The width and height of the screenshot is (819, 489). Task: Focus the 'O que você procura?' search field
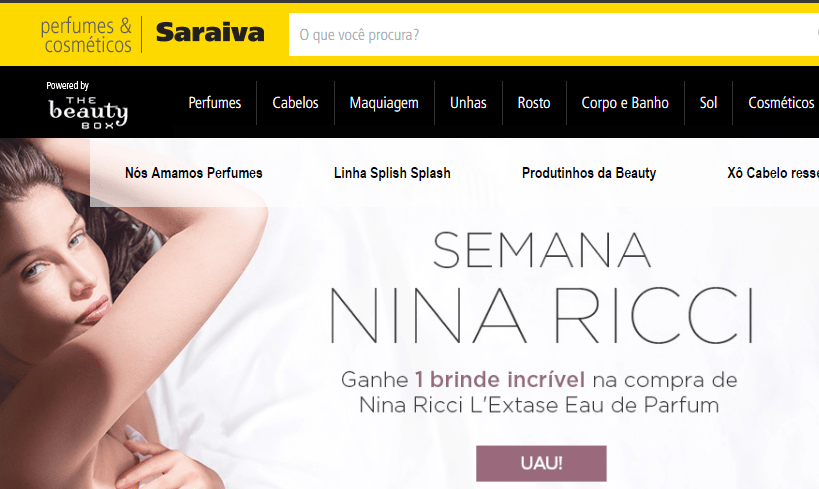point(554,34)
